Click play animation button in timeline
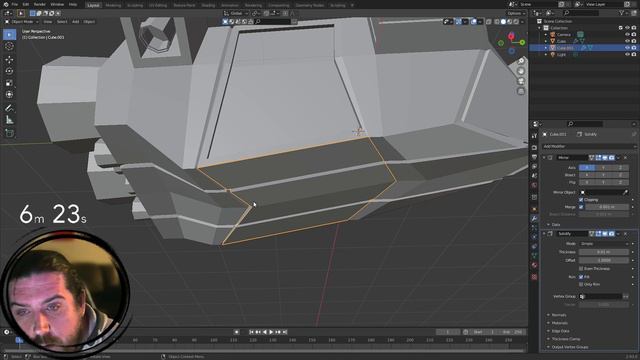 pos(271,332)
